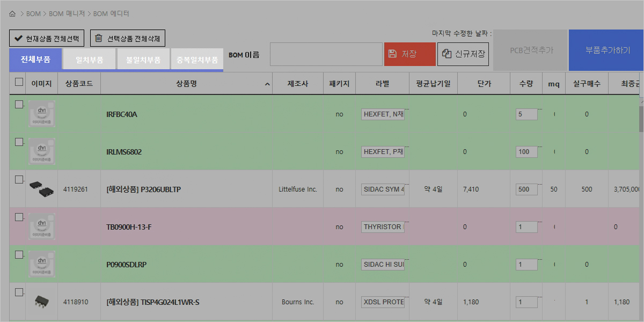Click the trash icon for 선택상품 전체삭제
The height and width of the screenshot is (322, 644).
[x=99, y=38]
